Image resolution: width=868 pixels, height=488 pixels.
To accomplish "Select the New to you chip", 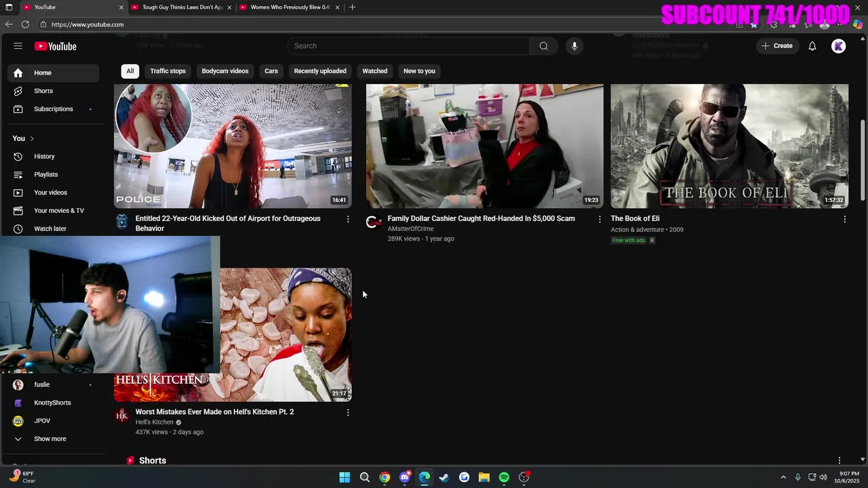I will (x=419, y=71).
